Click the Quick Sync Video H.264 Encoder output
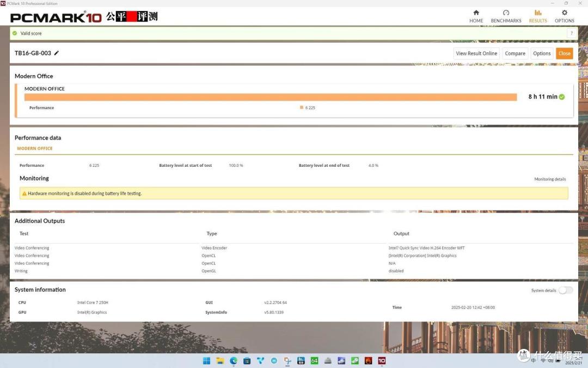 click(x=426, y=248)
